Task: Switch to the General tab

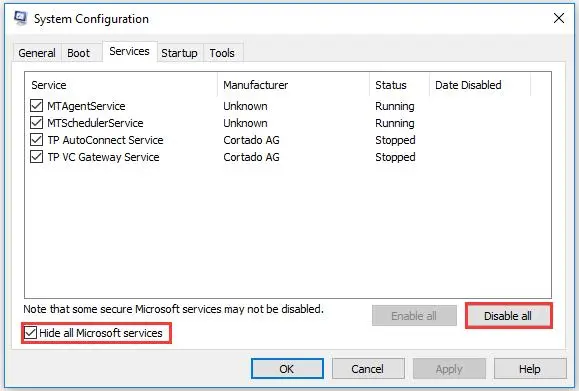Action: click(x=37, y=53)
